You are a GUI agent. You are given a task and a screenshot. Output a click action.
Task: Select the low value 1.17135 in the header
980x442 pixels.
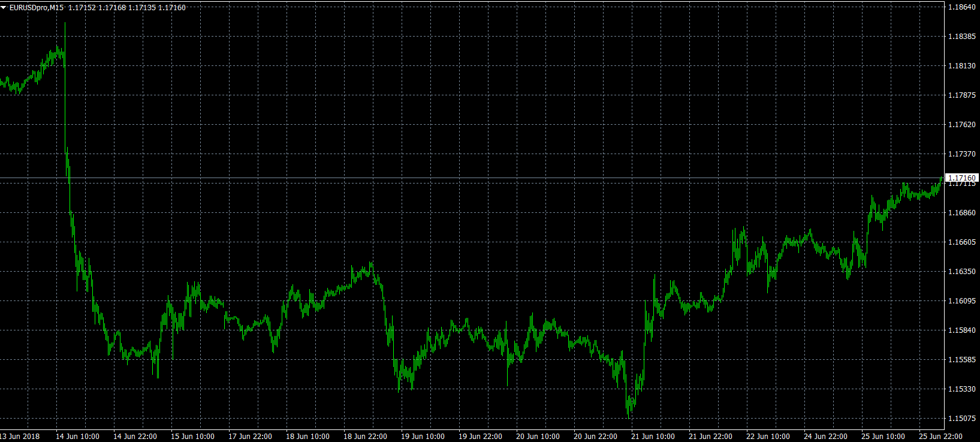141,8
